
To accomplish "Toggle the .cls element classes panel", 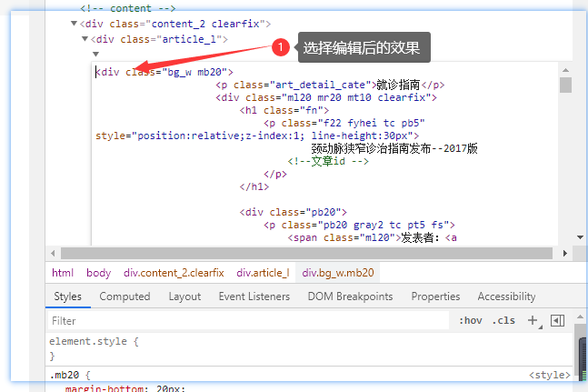I will coord(503,320).
